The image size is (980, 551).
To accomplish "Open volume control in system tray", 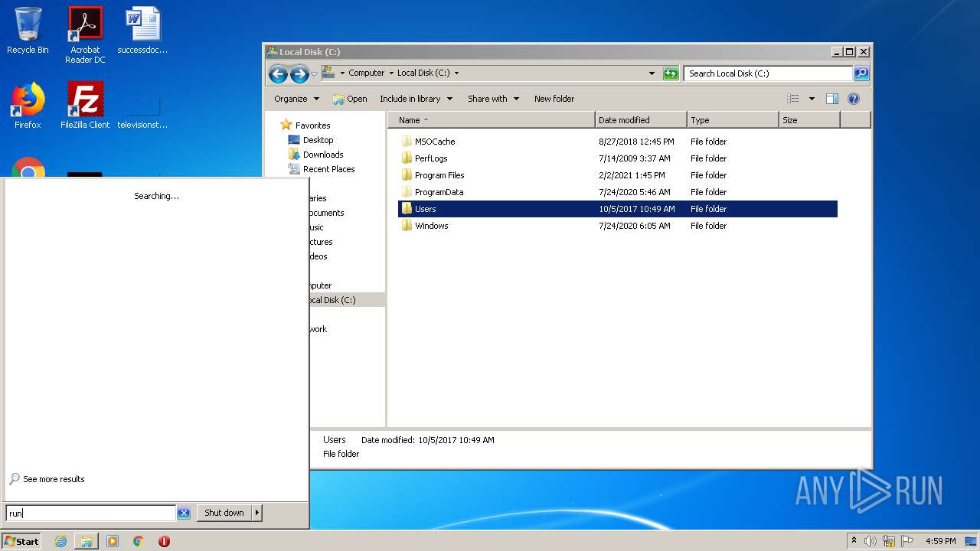I will (871, 541).
